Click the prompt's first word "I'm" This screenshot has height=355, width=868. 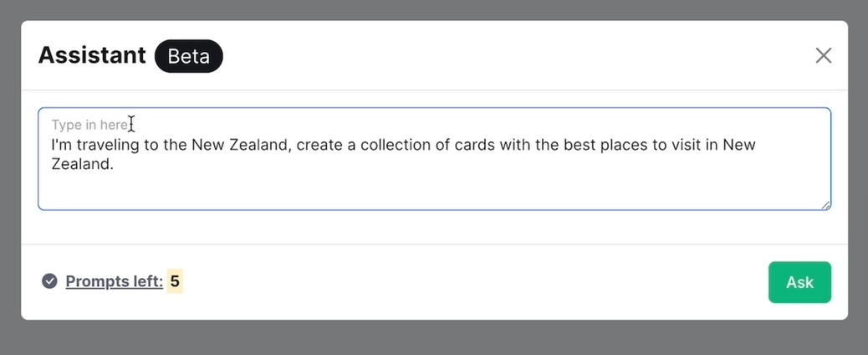[x=62, y=145]
